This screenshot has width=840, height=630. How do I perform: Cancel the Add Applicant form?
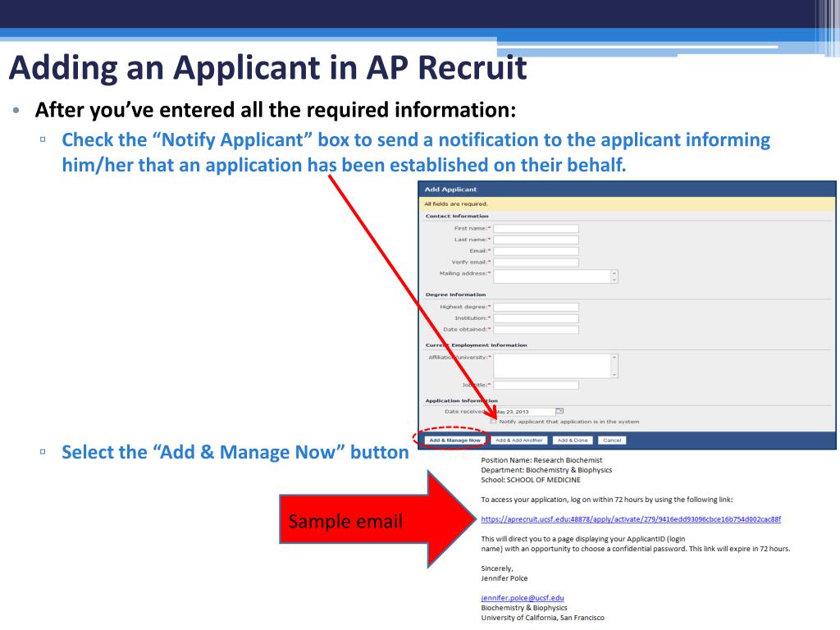(612, 441)
